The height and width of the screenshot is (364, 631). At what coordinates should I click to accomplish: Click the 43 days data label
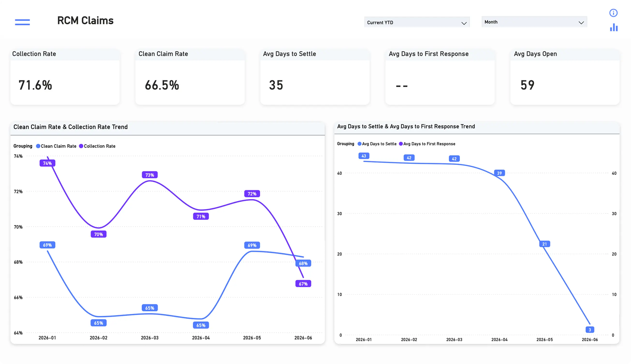point(364,156)
